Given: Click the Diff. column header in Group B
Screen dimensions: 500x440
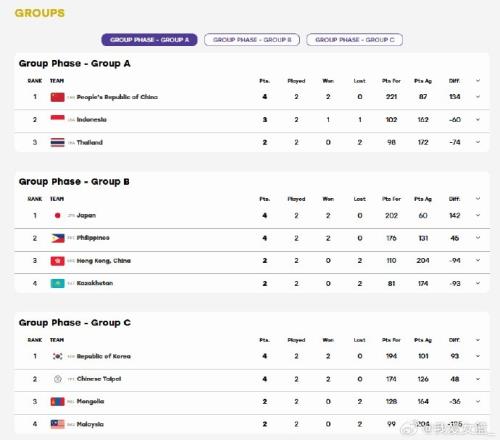Looking at the screenshot, I should (454, 199).
